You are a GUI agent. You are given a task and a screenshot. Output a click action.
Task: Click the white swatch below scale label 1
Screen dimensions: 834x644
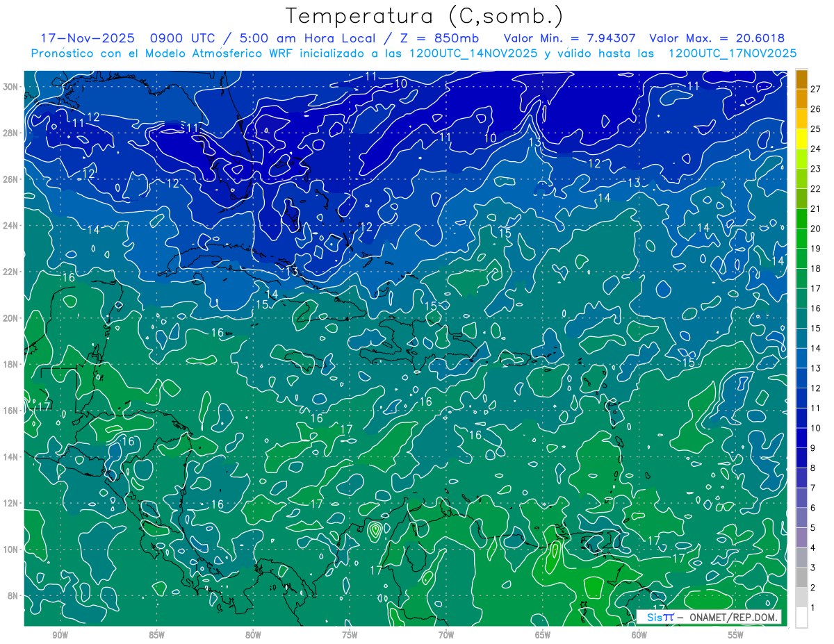point(801,618)
